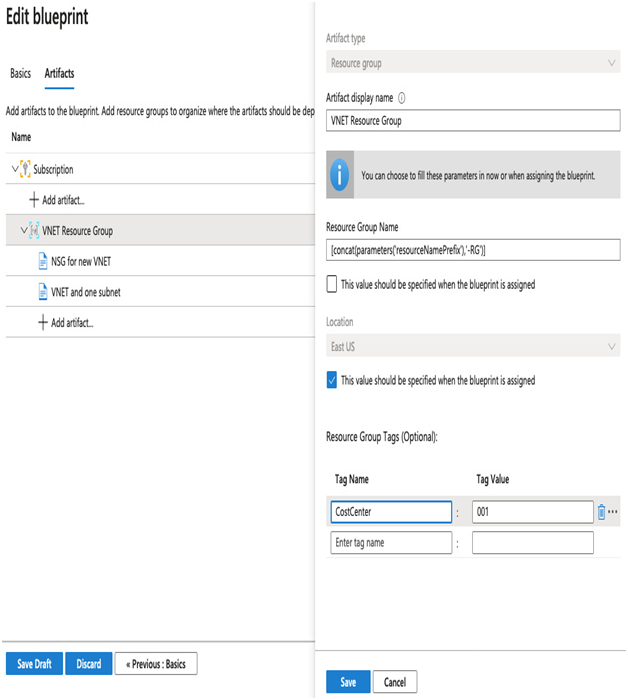This screenshot has height=700, width=628.
Task: Open the Location East US dropdown
Action: coord(473,346)
